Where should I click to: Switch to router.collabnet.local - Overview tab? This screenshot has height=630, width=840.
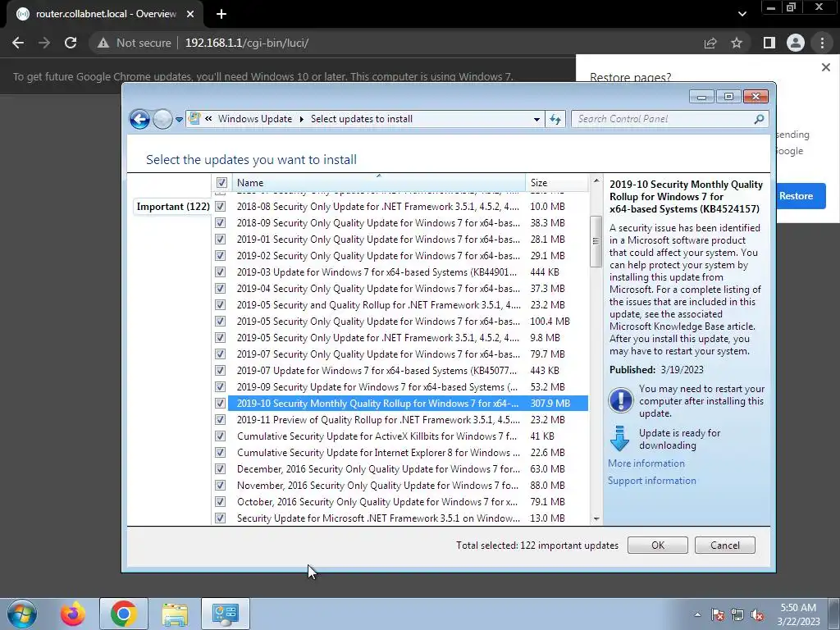pos(104,14)
